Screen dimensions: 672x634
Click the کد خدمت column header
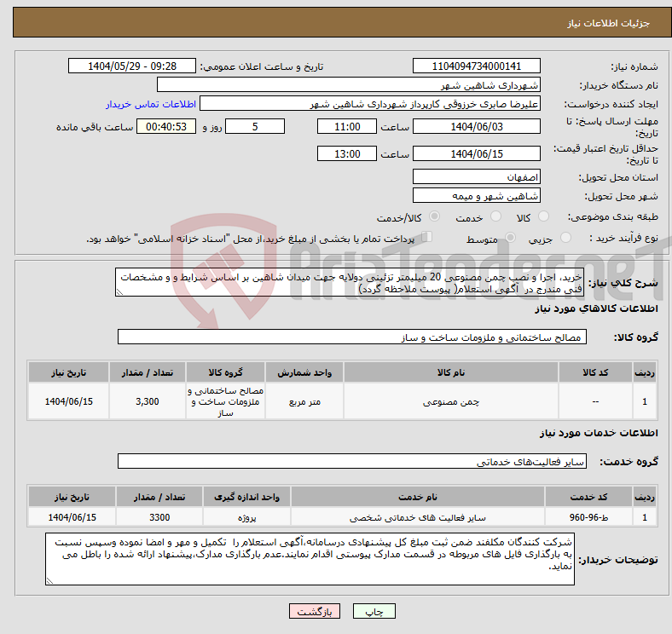coord(588,497)
